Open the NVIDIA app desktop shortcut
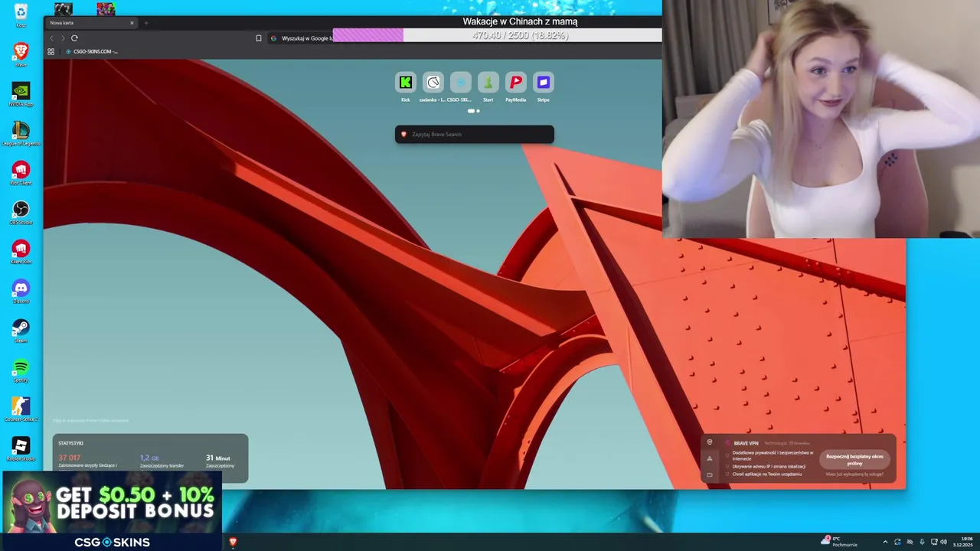The image size is (980, 551). 21,94
